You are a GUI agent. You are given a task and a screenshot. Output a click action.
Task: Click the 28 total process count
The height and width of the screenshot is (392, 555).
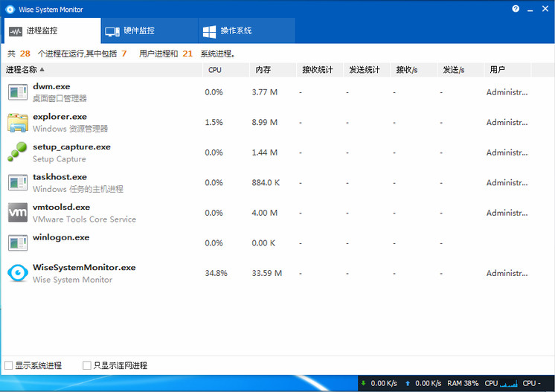(25, 54)
